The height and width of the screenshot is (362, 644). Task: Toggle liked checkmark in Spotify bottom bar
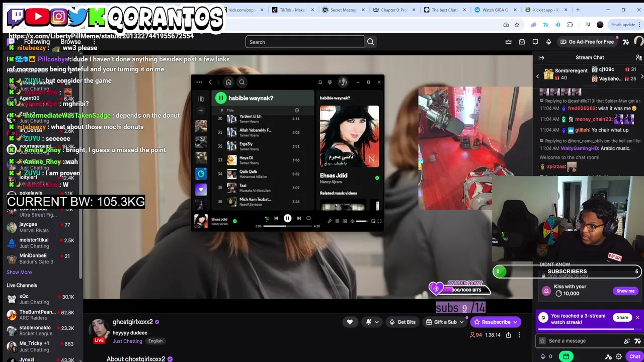[234, 221]
